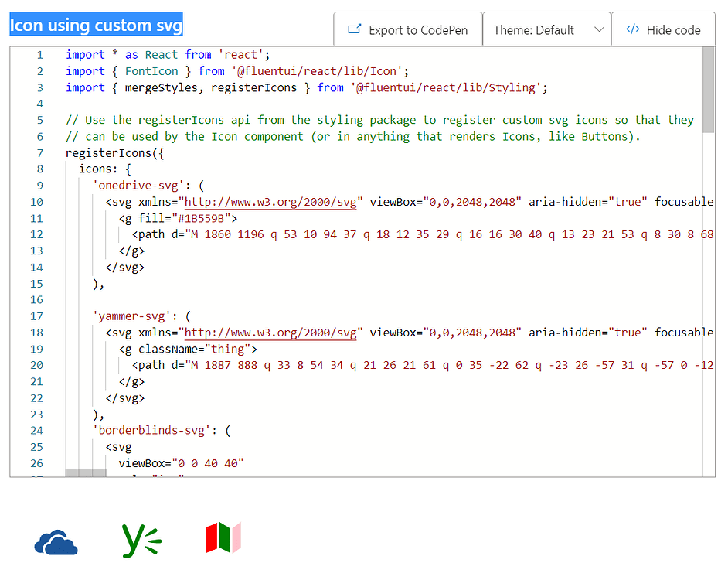The height and width of the screenshot is (580, 728).
Task: Open the w3.org SVG namespace link on line 10
Action: [x=269, y=201]
